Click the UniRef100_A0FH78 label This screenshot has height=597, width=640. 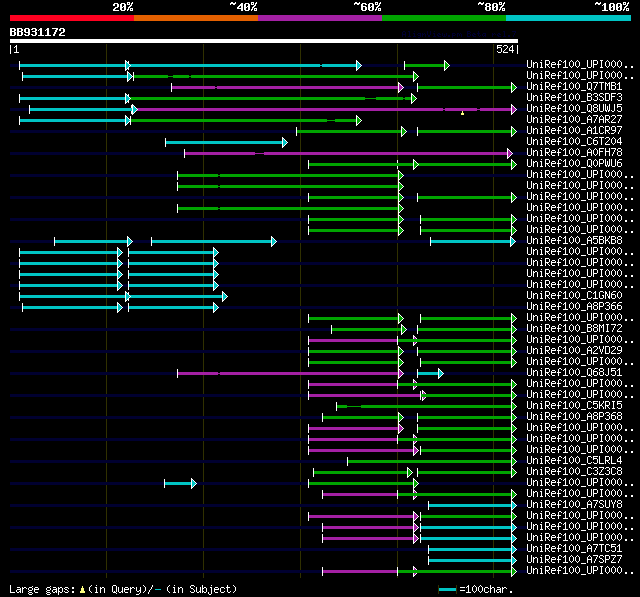tap(574, 153)
